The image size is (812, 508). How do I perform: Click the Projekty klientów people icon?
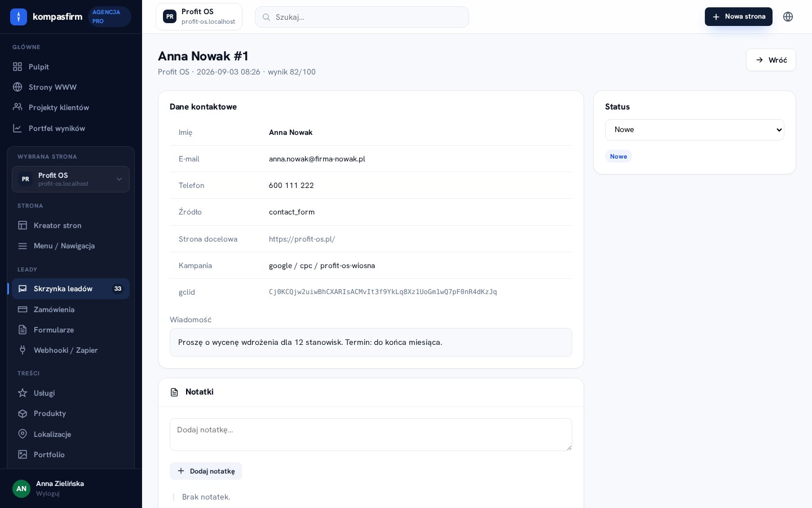click(17, 107)
